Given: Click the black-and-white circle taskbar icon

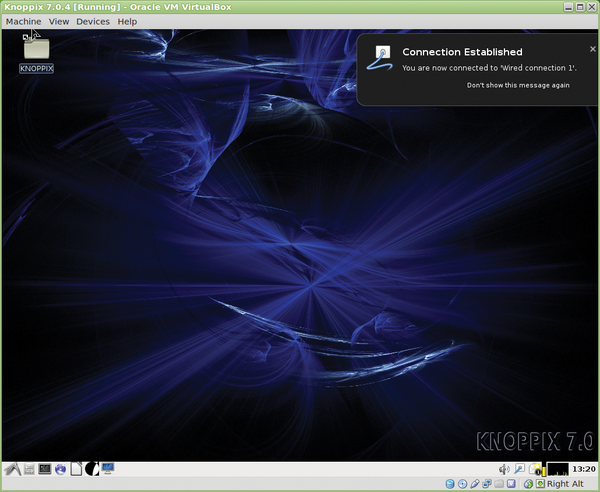Looking at the screenshot, I should coord(91,468).
